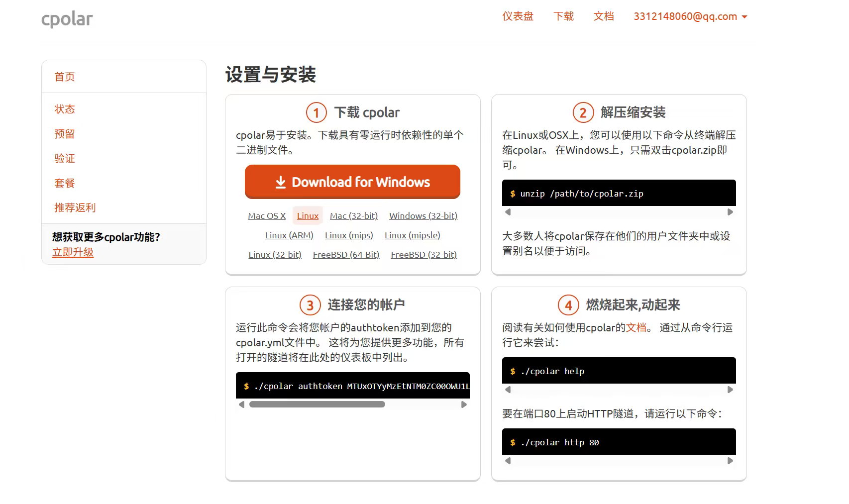Choose the Windows (32-bit) download link
Viewport: 849px width, 504px height.
pos(423,216)
